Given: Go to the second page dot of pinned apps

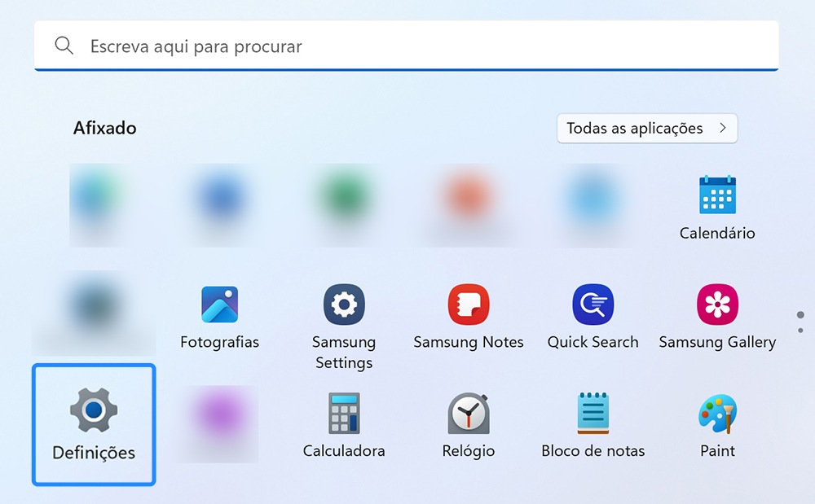Looking at the screenshot, I should click(800, 331).
